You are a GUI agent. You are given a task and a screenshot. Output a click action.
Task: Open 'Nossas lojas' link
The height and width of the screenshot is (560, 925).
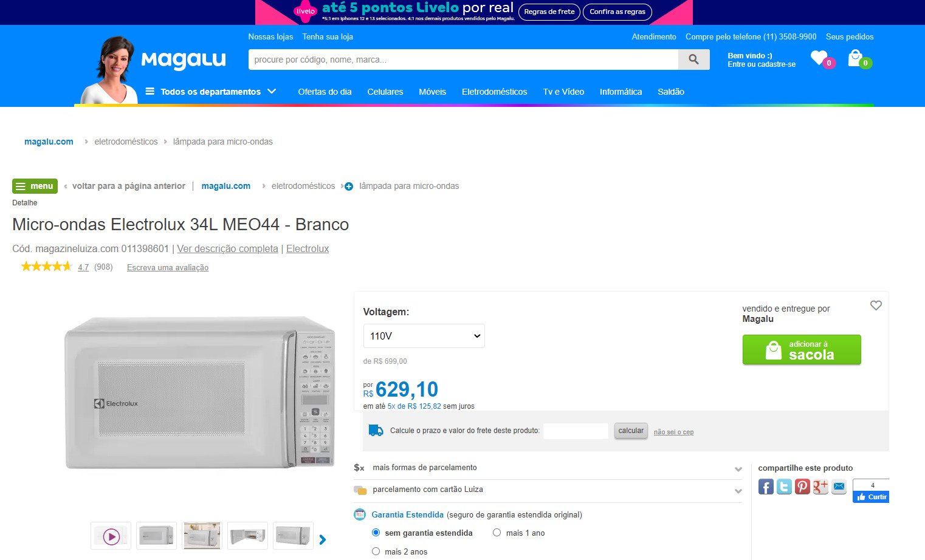[x=270, y=36]
